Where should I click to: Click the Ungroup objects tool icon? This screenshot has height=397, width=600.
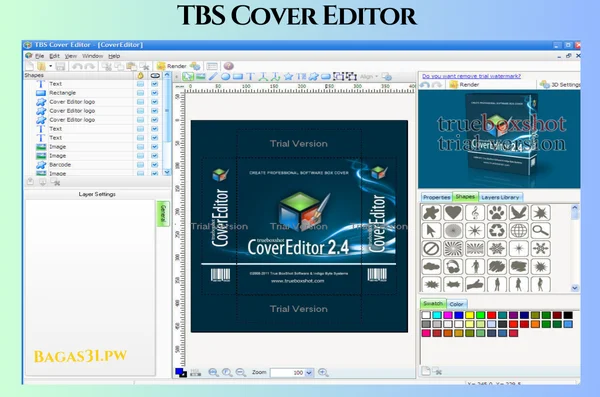[x=351, y=76]
